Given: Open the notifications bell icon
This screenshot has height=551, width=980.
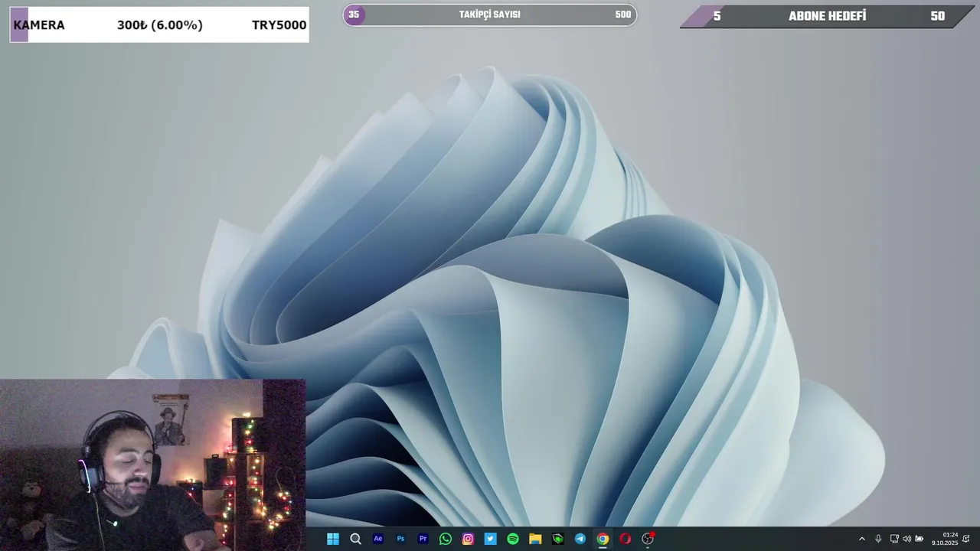Looking at the screenshot, I should [966, 539].
